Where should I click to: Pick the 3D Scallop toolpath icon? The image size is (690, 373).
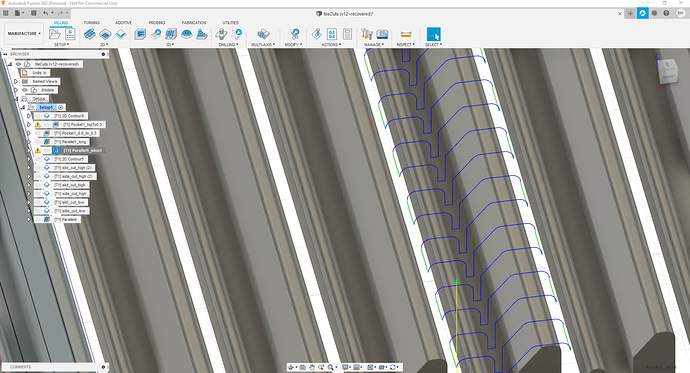click(x=202, y=34)
